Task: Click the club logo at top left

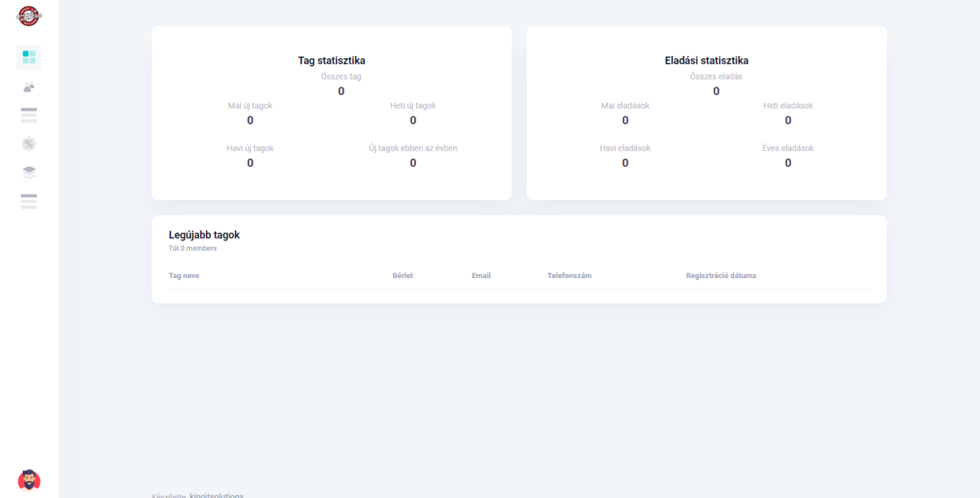Action: [x=28, y=15]
